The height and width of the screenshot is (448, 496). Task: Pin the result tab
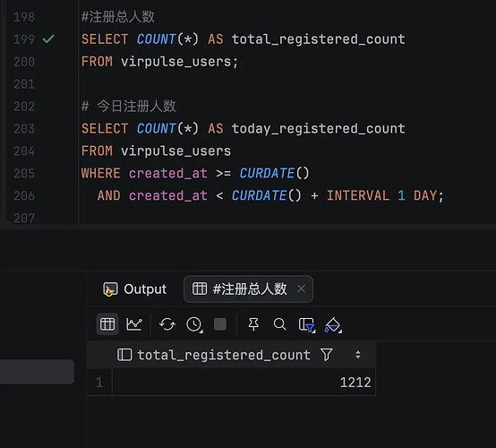point(253,324)
